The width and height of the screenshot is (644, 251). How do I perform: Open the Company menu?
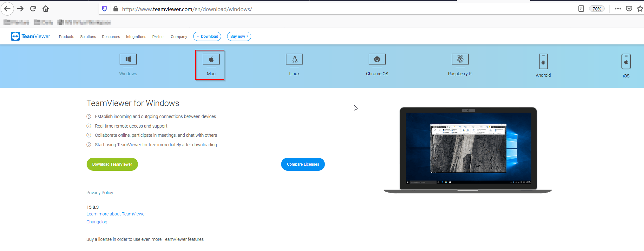[179, 37]
